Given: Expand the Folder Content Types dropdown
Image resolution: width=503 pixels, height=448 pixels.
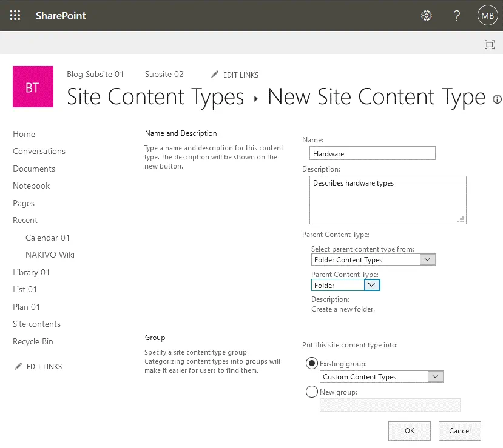Looking at the screenshot, I should tap(373, 260).
